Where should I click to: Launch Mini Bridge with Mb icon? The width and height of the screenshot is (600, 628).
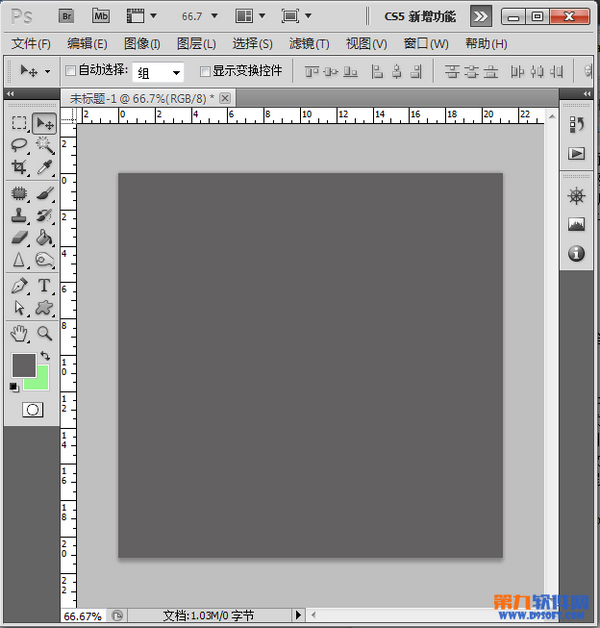point(101,16)
